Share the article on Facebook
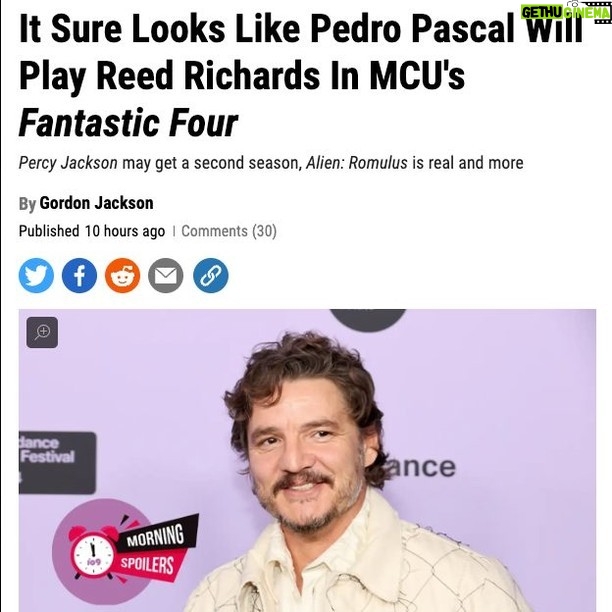This screenshot has height=612, width=612. pyautogui.click(x=80, y=276)
